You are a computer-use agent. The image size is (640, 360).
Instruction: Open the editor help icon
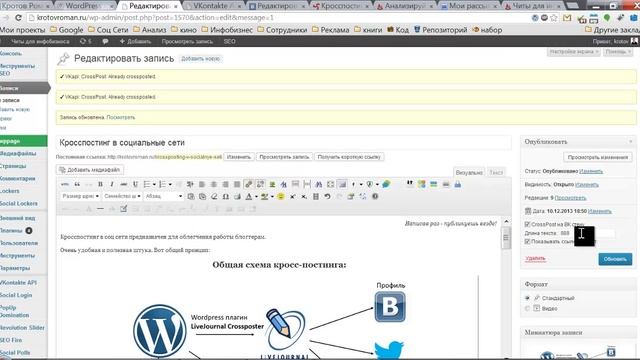pos(375,197)
